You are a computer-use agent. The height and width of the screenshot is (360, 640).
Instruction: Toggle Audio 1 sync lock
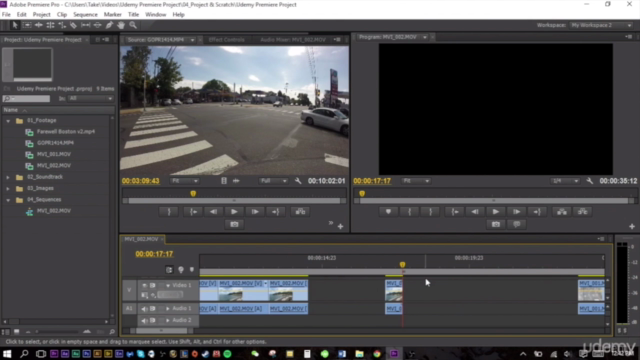(x=153, y=309)
